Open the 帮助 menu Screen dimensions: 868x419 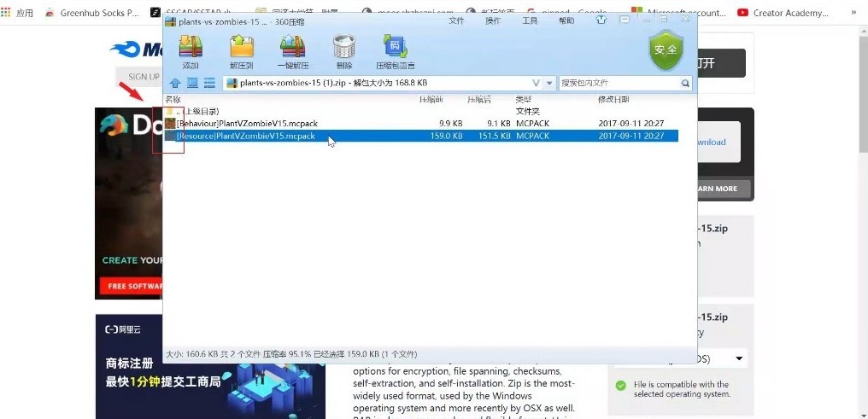pos(566,20)
